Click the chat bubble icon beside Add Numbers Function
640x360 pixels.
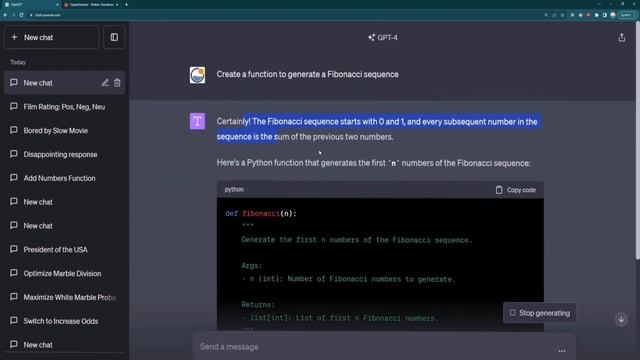pos(14,178)
